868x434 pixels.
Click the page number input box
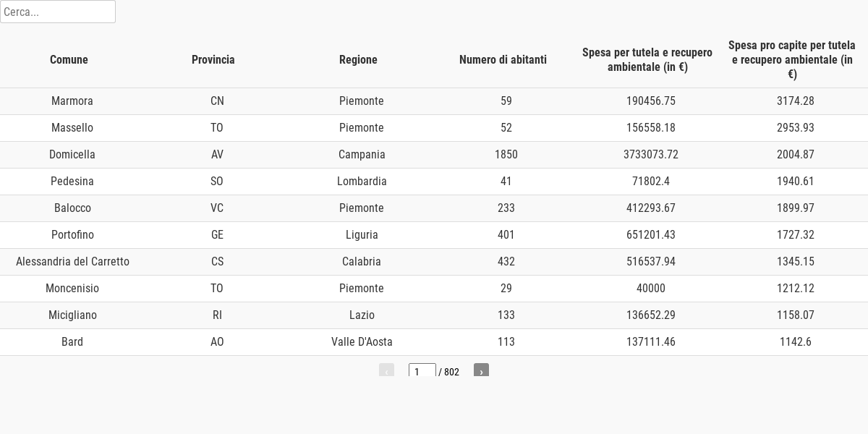[x=422, y=370]
